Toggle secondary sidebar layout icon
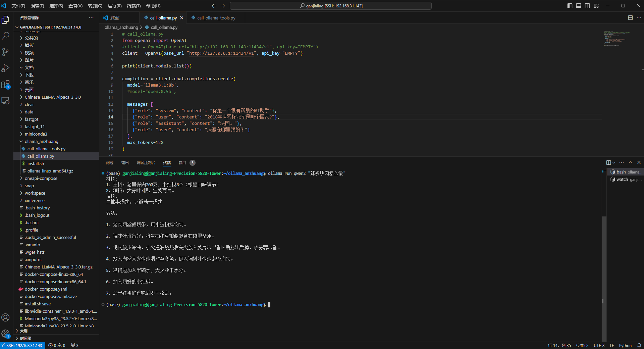Image resolution: width=644 pixels, height=349 pixels. coord(587,6)
